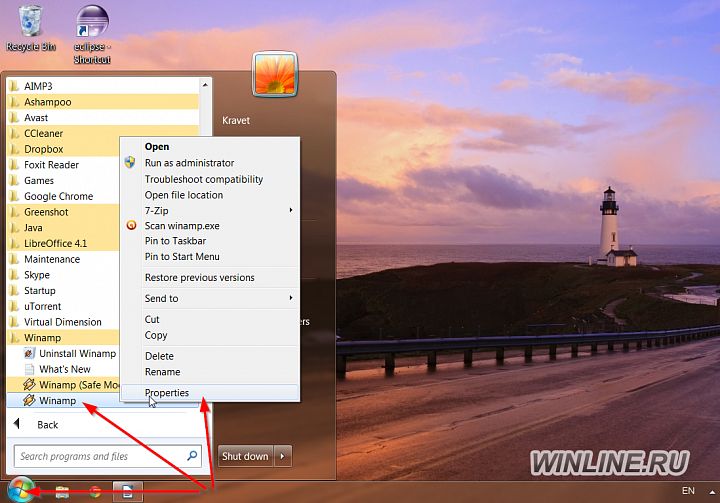This screenshot has height=503, width=720.
Task: Select Properties in the context menu
Action: coord(167,393)
